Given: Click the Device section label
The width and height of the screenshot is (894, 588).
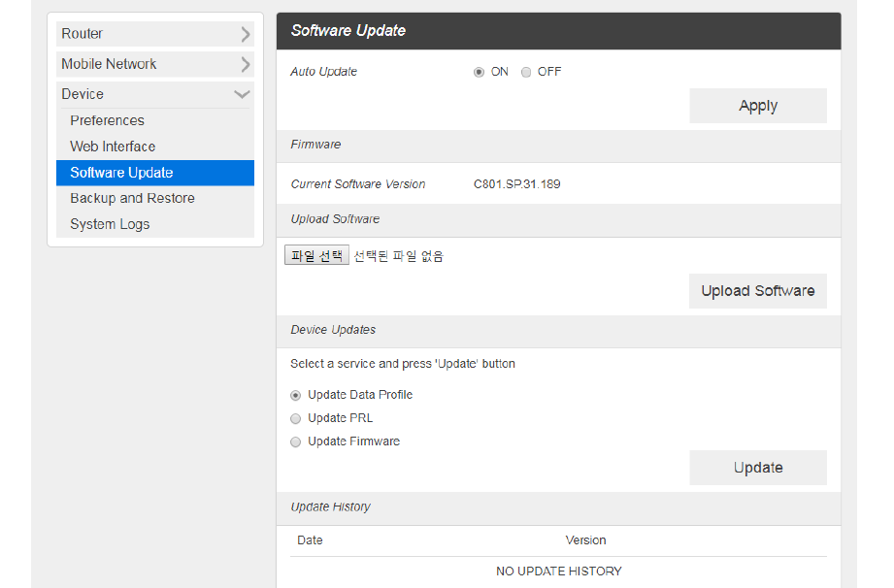Looking at the screenshot, I should tap(83, 94).
